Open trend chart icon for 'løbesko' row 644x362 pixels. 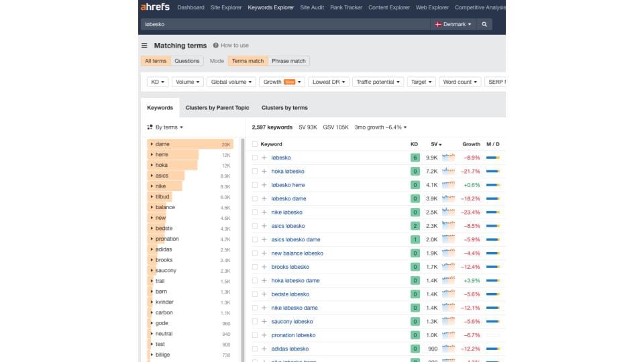(x=448, y=157)
